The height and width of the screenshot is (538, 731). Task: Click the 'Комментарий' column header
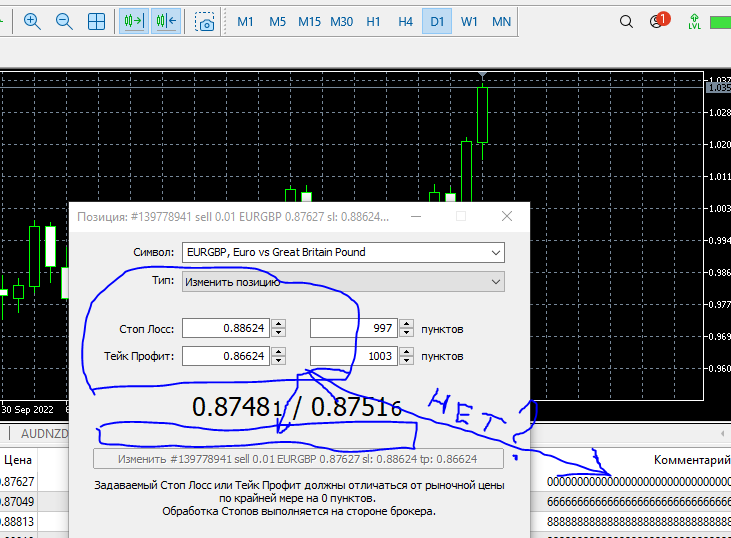click(692, 460)
